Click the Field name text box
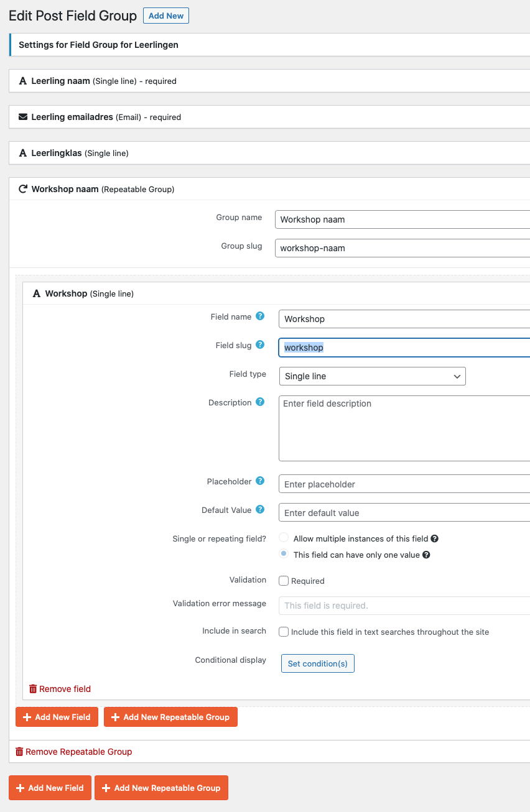Viewport: 530px width, 812px height. click(x=404, y=319)
